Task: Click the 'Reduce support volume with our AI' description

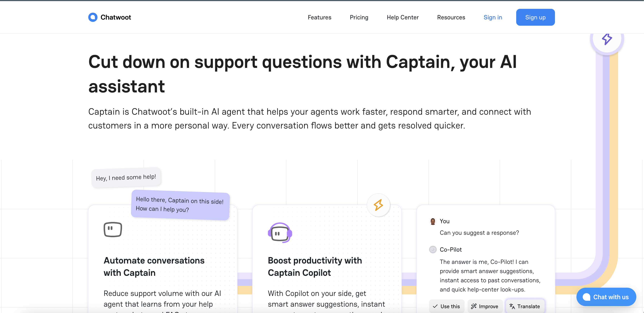Action: coord(162,301)
